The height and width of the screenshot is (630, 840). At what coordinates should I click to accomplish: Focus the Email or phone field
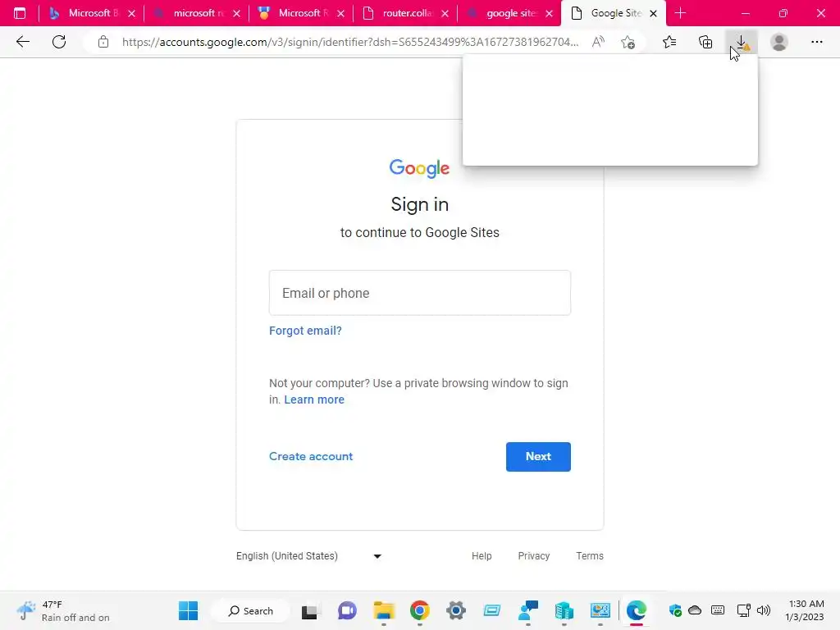click(x=419, y=293)
